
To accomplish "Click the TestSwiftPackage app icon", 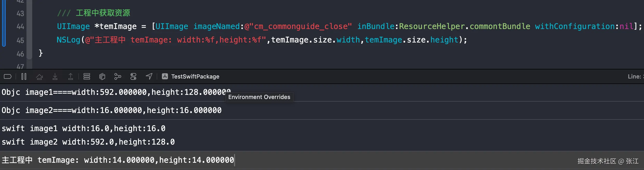I will point(165,76).
